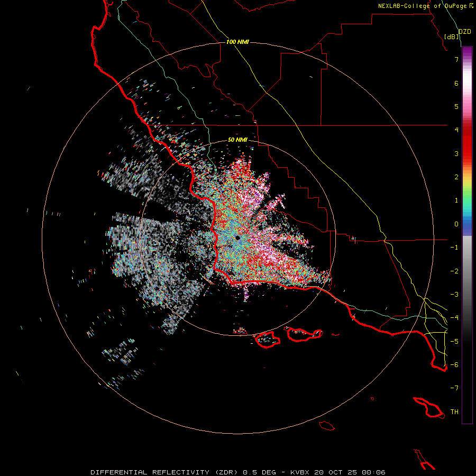Image resolution: width=476 pixels, height=476 pixels.
Task: Click the "-5" value on the color scale
Action: click(454, 342)
